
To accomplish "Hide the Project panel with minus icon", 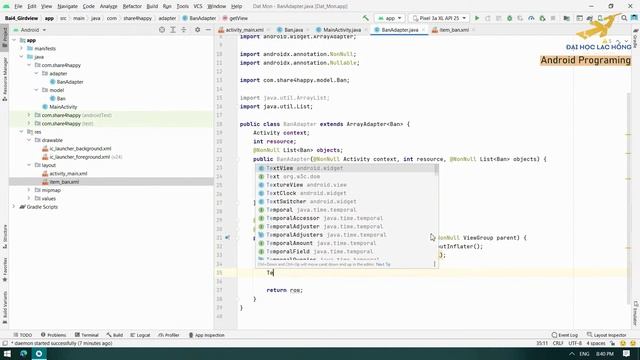I will 208,30.
